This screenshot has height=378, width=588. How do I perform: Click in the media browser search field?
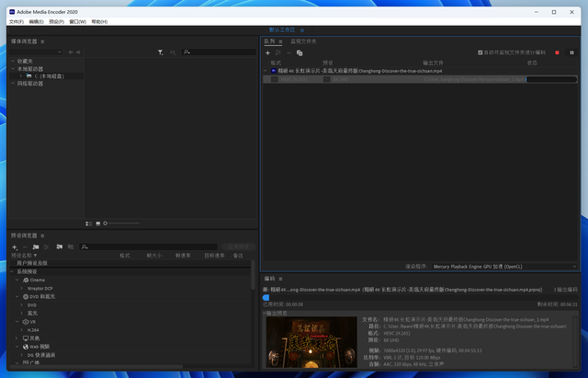(219, 52)
